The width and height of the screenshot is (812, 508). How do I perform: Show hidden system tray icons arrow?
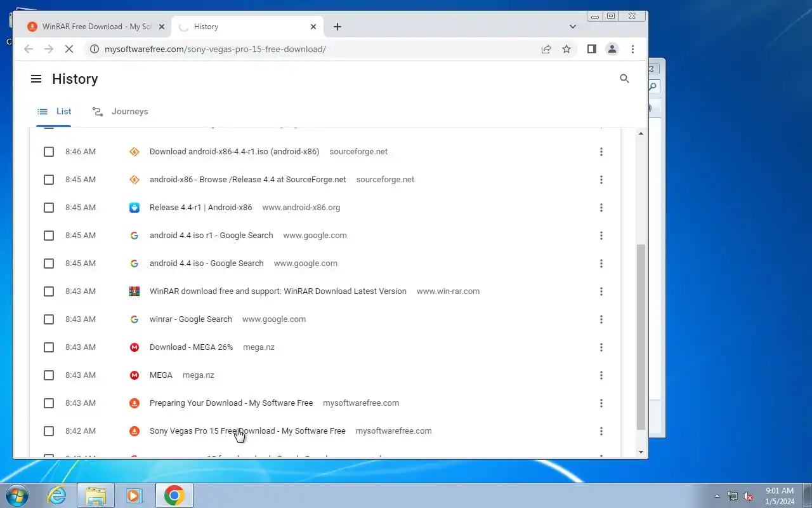pyautogui.click(x=717, y=496)
